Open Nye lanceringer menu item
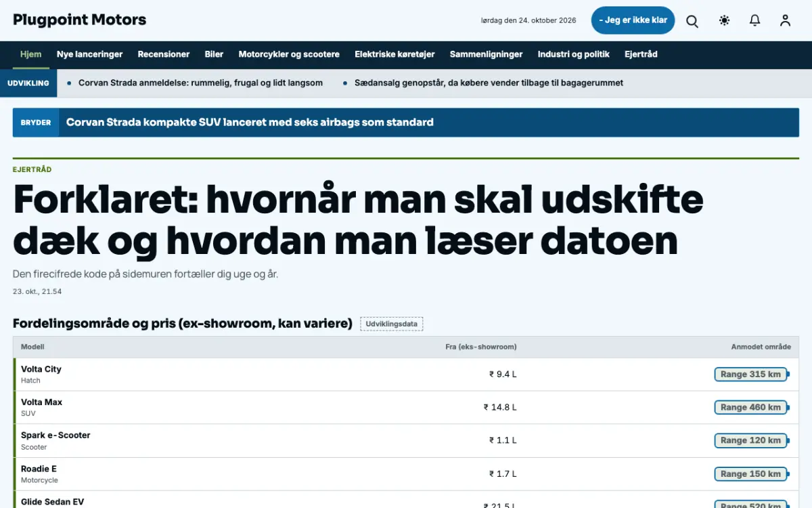The height and width of the screenshot is (508, 812). pyautogui.click(x=90, y=54)
